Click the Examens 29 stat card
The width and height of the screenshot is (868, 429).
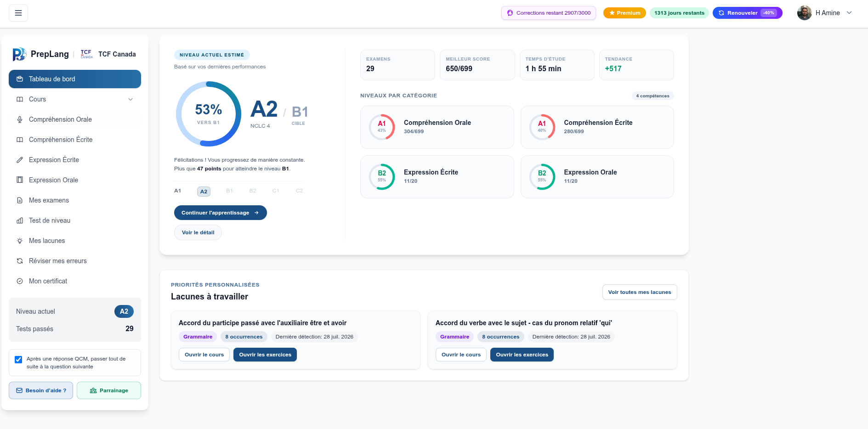397,65
